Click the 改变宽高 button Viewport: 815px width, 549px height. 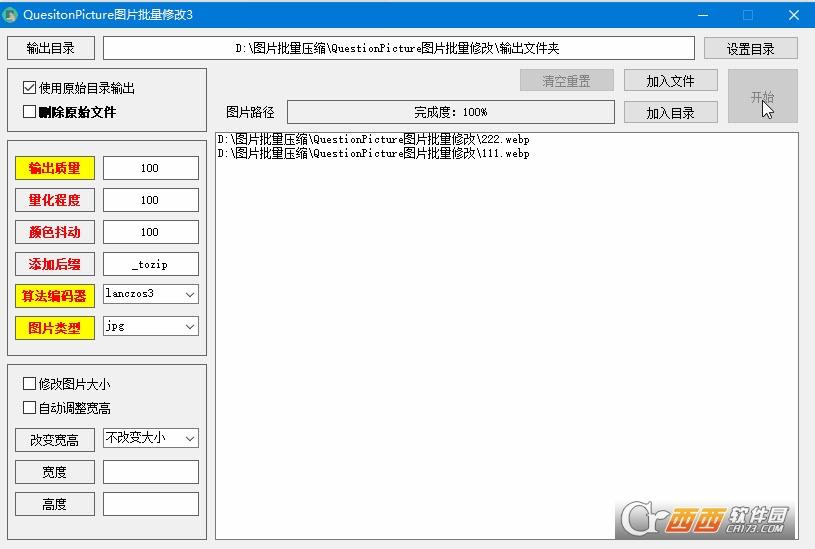tap(55, 440)
